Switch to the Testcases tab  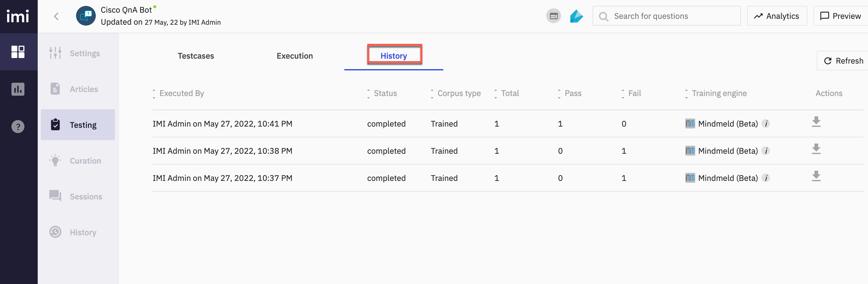tap(196, 56)
